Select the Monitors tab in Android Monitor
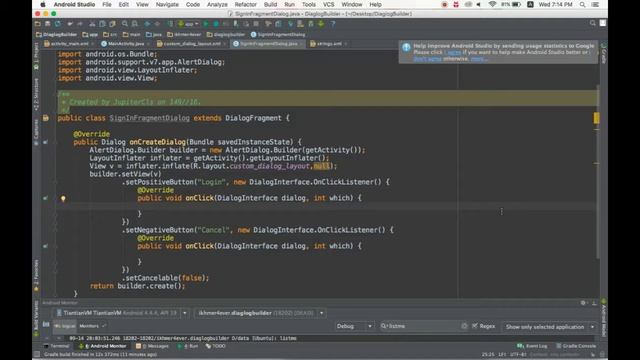 pyautogui.click(x=89, y=326)
